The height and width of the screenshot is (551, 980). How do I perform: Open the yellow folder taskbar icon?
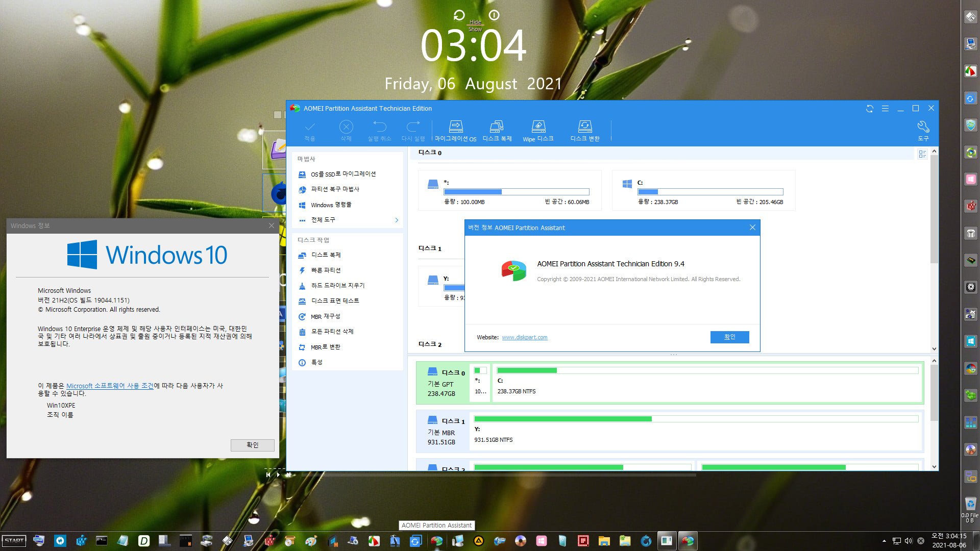pos(604,541)
